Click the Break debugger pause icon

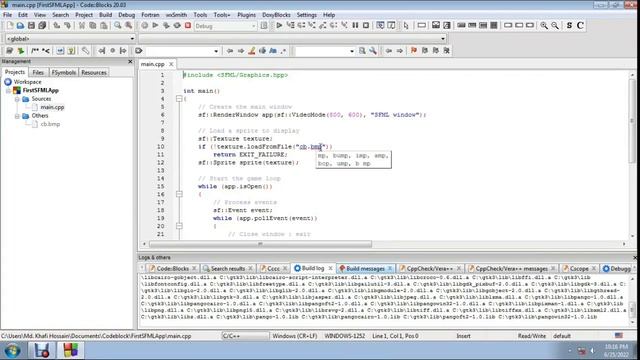point(355,26)
